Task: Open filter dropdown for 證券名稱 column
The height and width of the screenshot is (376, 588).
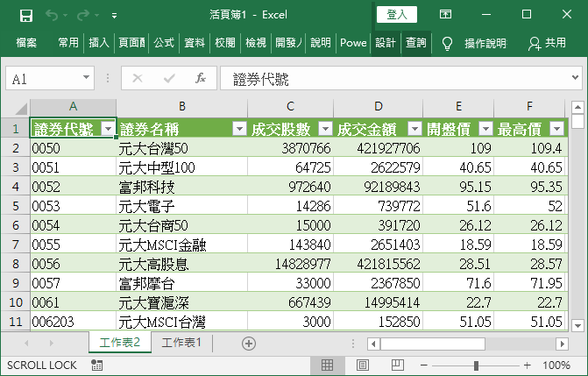Action: [x=239, y=129]
